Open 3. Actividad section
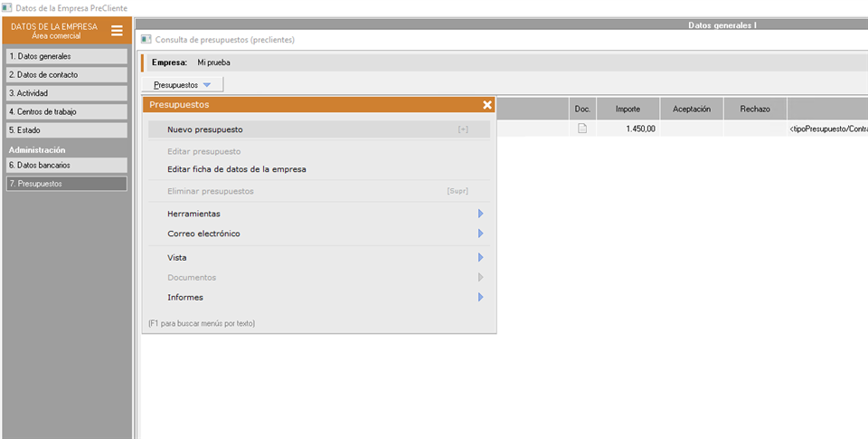868x439 pixels. point(66,93)
